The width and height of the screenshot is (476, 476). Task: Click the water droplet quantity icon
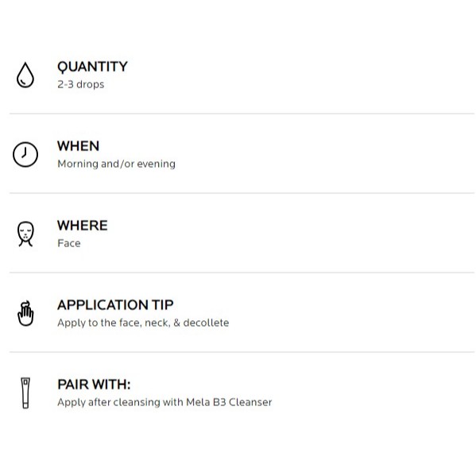[x=25, y=75]
